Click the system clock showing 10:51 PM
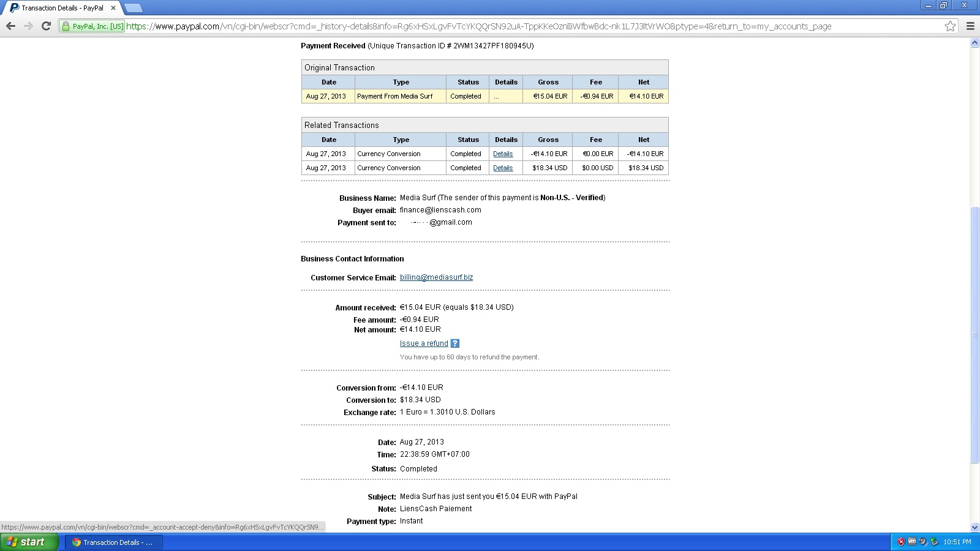Image resolution: width=980 pixels, height=551 pixels. click(x=957, y=542)
